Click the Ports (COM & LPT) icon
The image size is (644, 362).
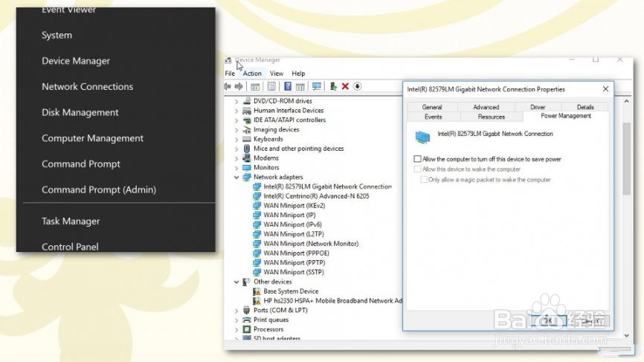(247, 310)
